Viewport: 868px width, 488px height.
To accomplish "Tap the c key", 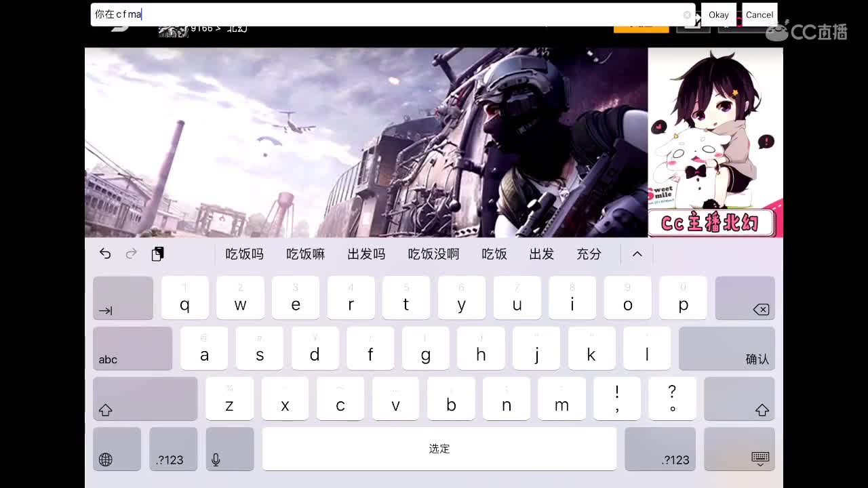I will pos(340,399).
